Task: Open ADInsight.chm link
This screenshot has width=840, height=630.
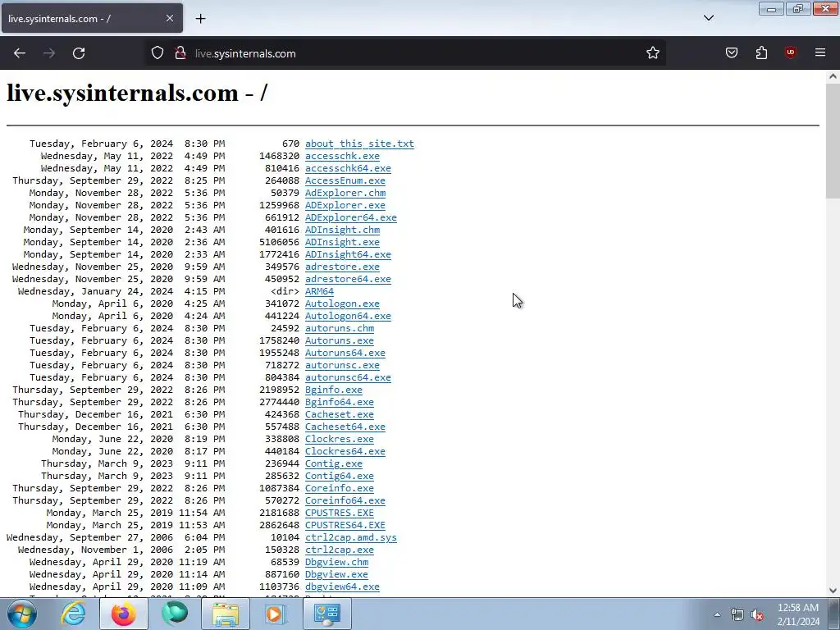Action: click(342, 230)
